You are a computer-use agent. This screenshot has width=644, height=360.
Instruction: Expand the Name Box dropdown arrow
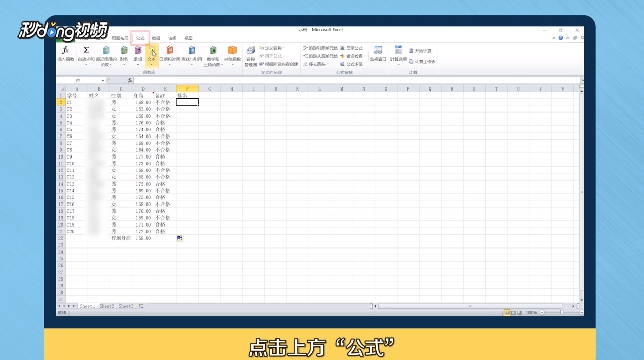tap(103, 80)
